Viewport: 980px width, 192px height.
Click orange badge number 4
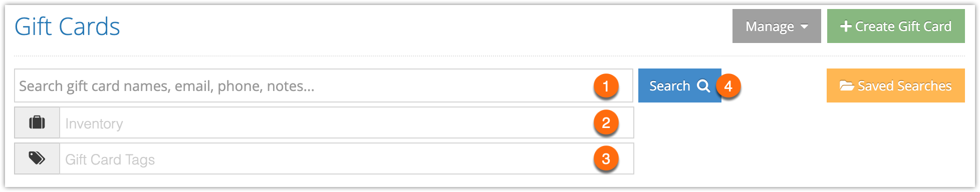(x=728, y=86)
